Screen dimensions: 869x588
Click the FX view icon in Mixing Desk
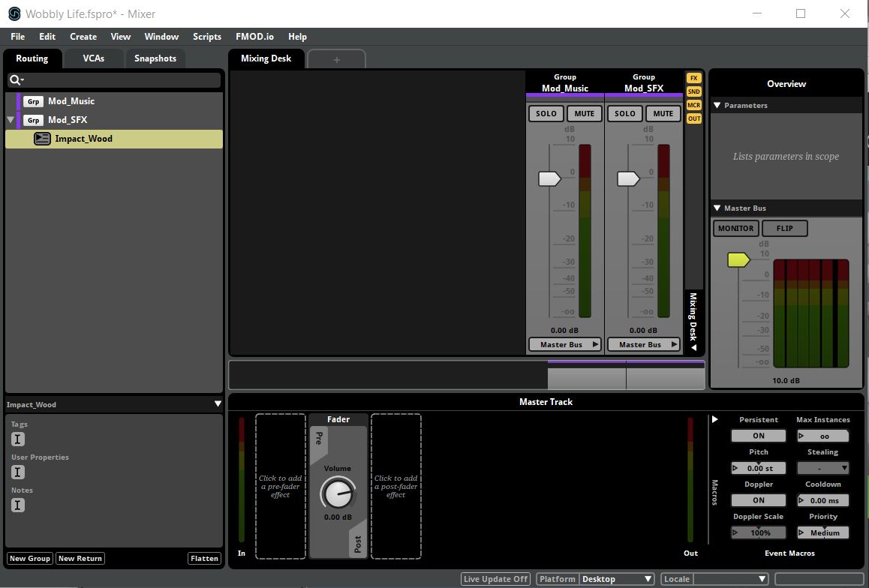tap(693, 78)
